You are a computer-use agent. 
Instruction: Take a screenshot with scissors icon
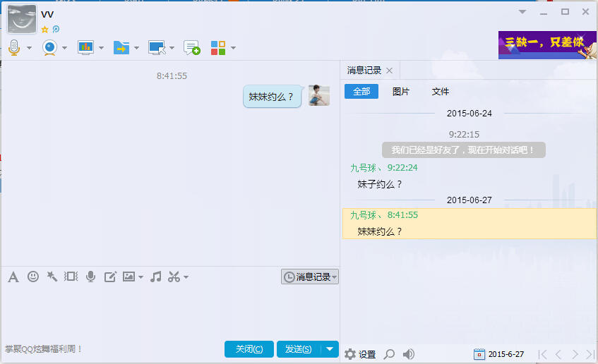coord(174,277)
